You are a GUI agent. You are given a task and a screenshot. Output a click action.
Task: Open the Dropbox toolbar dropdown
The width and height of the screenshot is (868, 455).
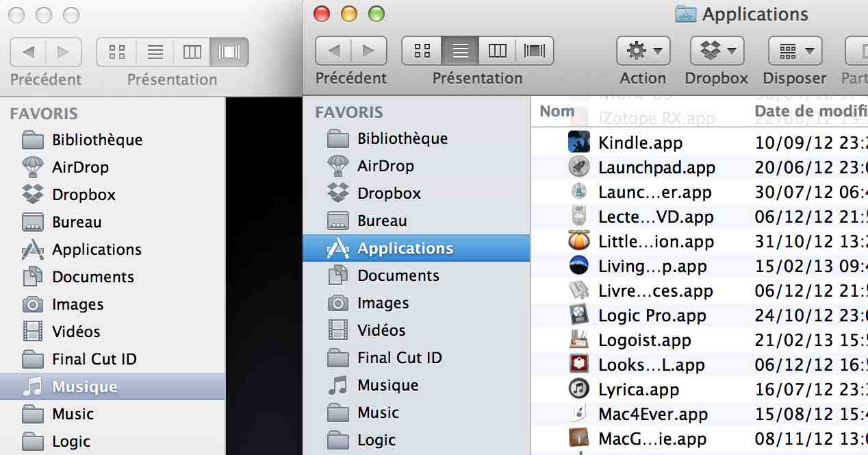point(717,51)
